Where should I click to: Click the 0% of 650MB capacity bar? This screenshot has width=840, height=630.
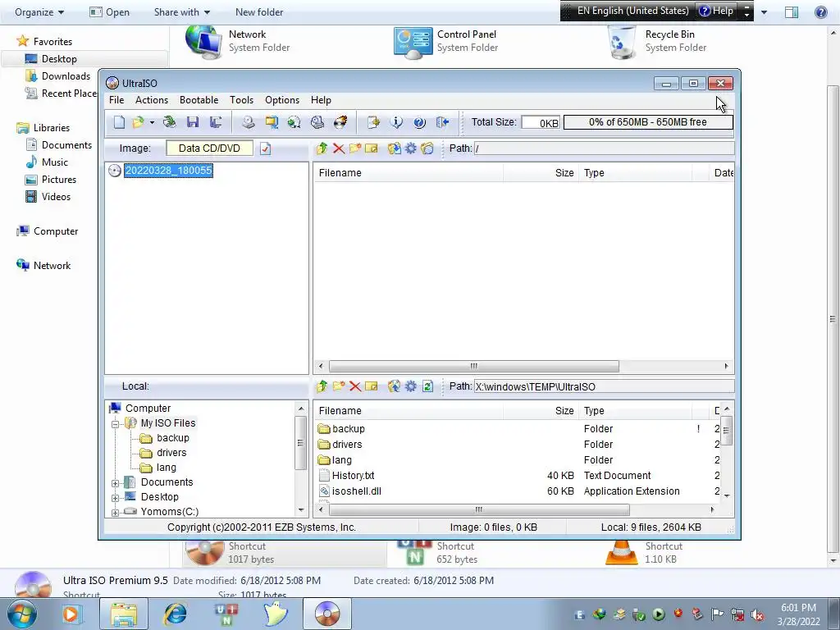point(648,122)
